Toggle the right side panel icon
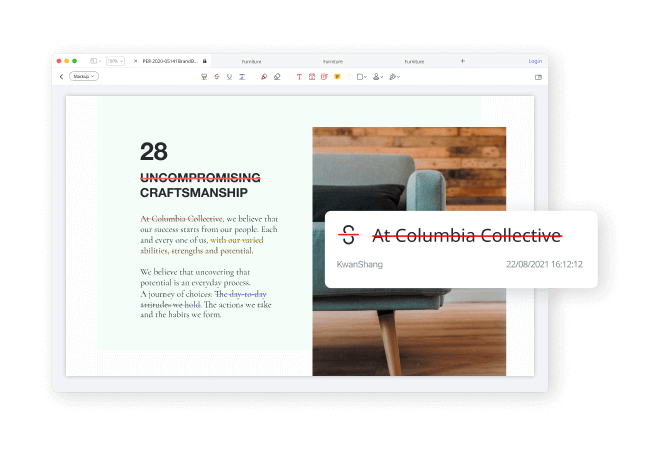 538,77
